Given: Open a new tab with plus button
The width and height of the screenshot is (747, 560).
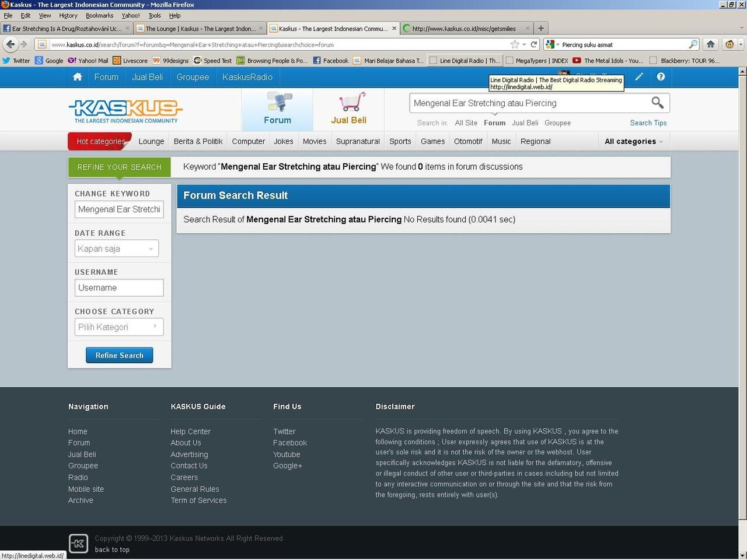Looking at the screenshot, I should [541, 28].
